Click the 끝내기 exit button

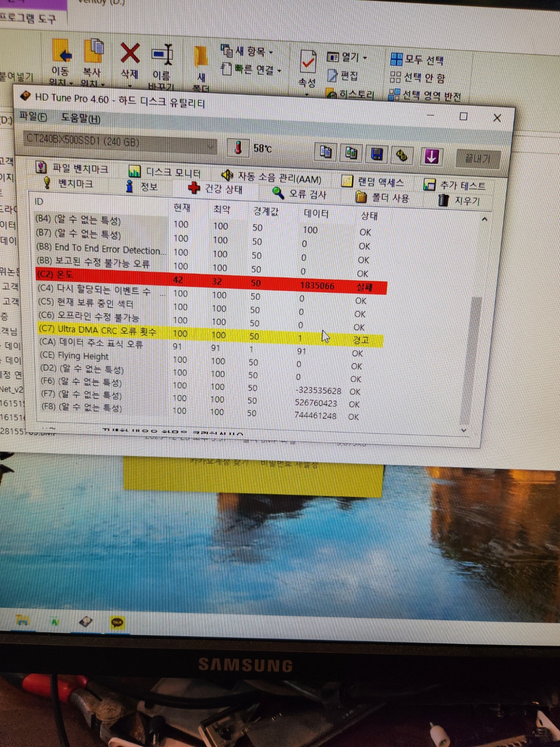click(x=478, y=158)
